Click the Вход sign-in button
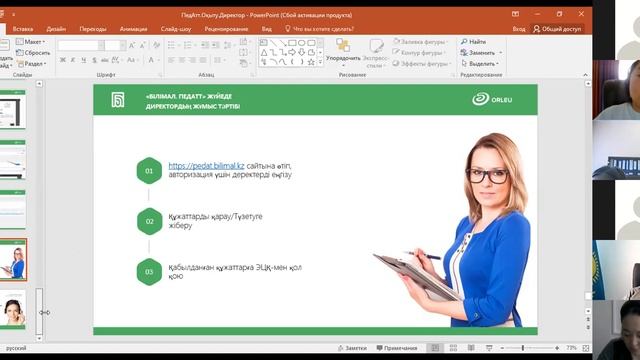The image size is (640, 360). pos(519,29)
